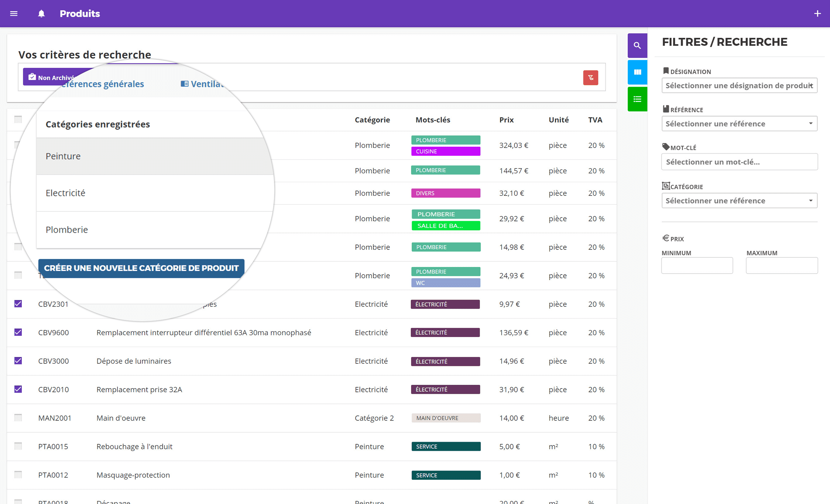Click the Mot-clé selection field
Image resolution: width=830 pixels, height=504 pixels.
coord(739,162)
